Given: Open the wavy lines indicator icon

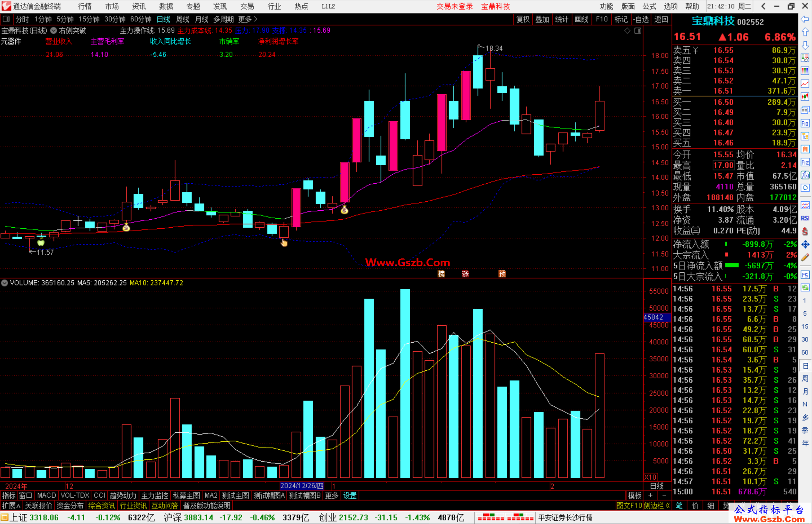Looking at the screenshot, I should click(805, 205).
